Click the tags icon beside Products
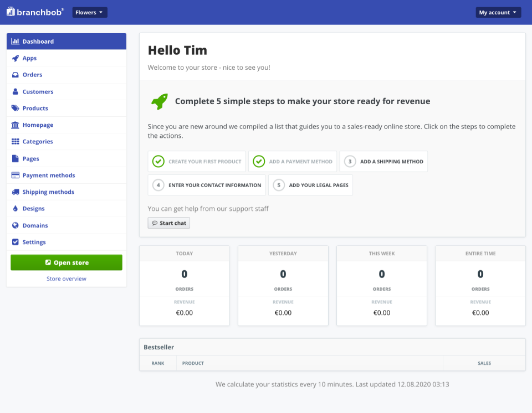The height and width of the screenshot is (413, 532). click(x=16, y=109)
